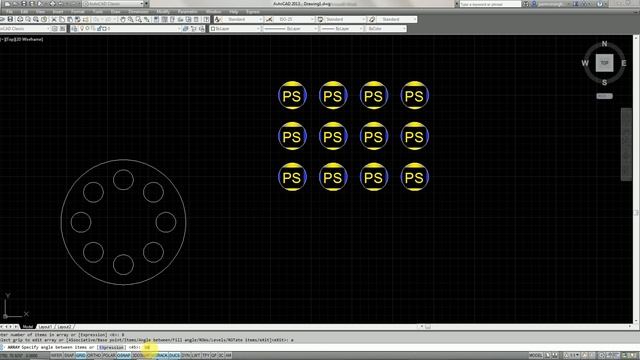
Task: Open the layer list dropdown showing layer 0
Action: 130,29
